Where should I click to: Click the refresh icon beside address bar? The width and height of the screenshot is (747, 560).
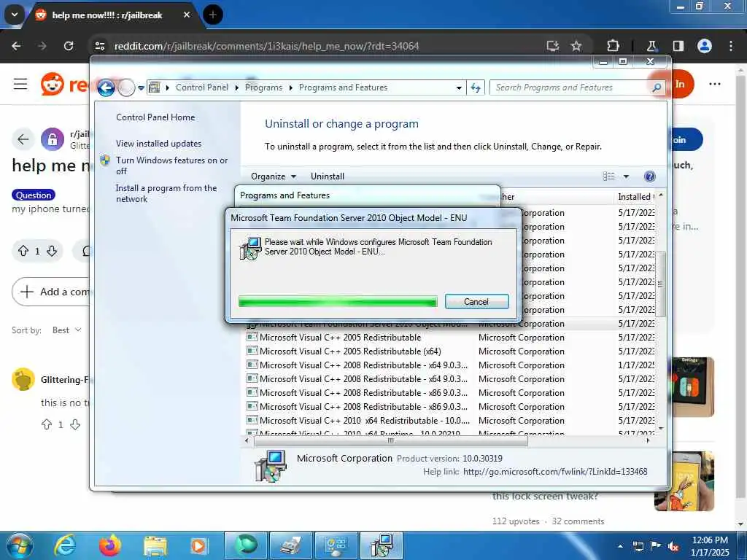click(476, 87)
